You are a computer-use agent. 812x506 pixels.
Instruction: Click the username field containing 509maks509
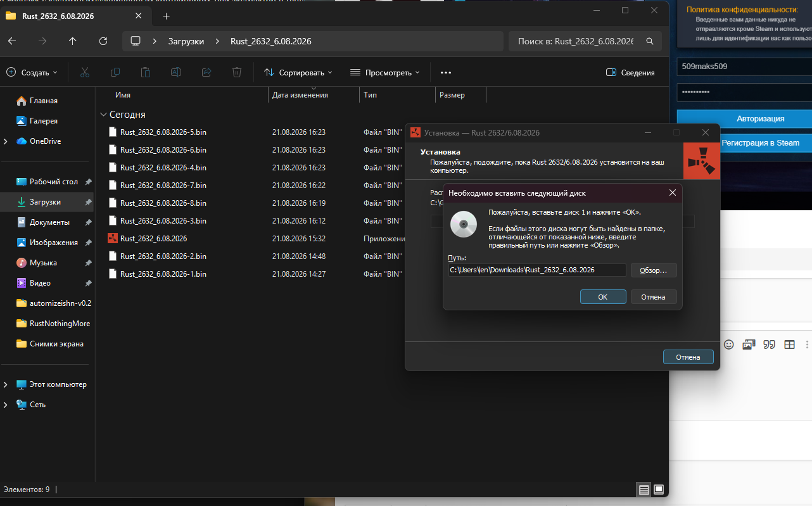744,66
